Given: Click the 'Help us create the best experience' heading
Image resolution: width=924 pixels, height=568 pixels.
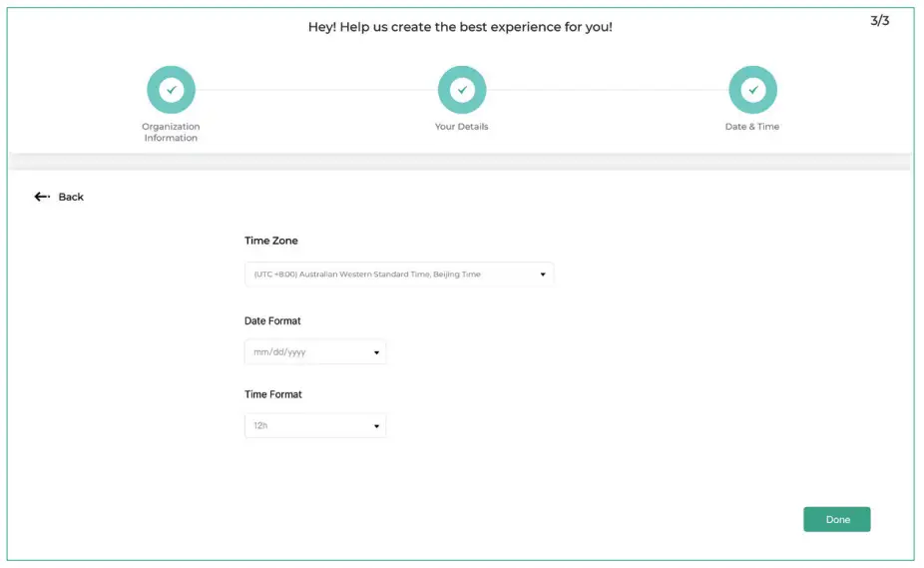Looking at the screenshot, I should point(460,27).
